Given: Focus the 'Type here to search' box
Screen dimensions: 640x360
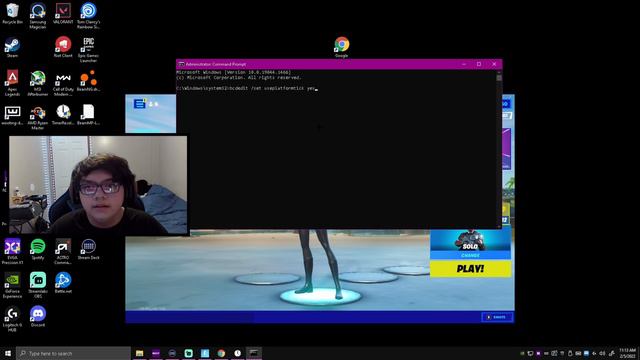Looking at the screenshot, I should coord(73,353).
